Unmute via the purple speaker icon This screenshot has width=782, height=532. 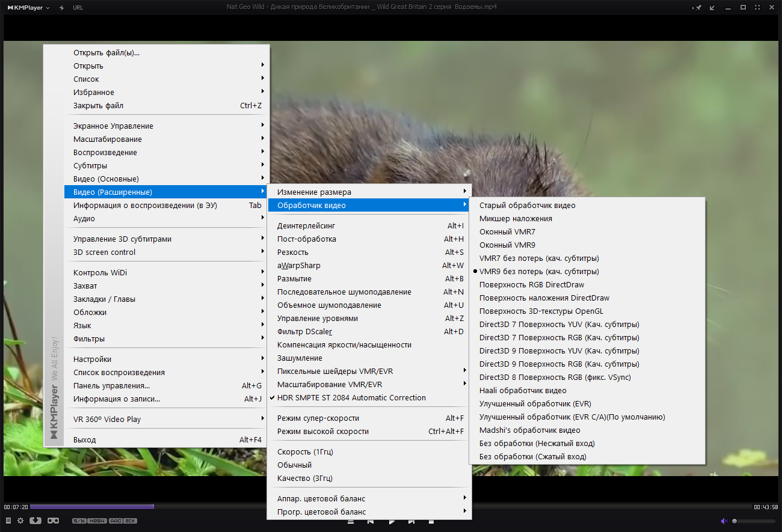pyautogui.click(x=724, y=521)
